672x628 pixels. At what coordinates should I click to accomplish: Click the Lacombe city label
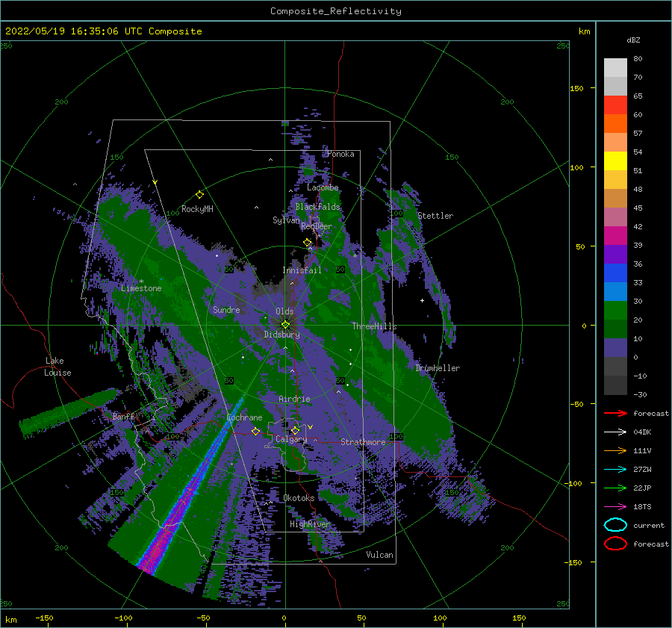coord(323,187)
